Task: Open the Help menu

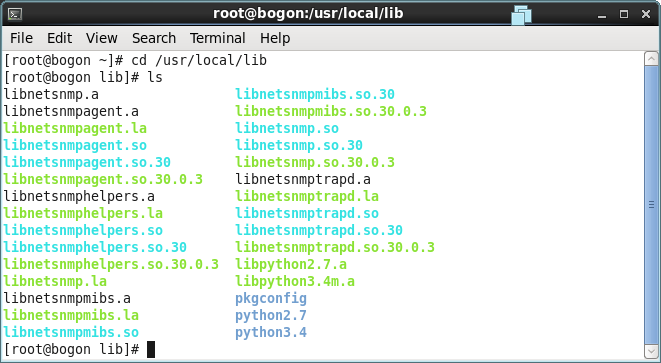Action: pyautogui.click(x=275, y=38)
